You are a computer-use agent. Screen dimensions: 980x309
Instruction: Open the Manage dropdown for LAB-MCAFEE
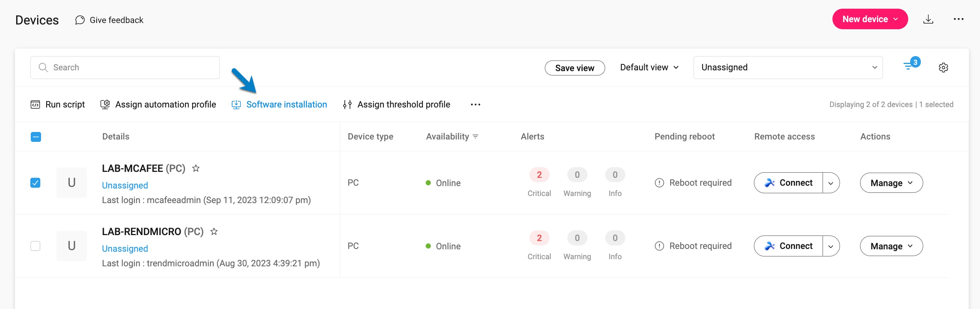[891, 183]
